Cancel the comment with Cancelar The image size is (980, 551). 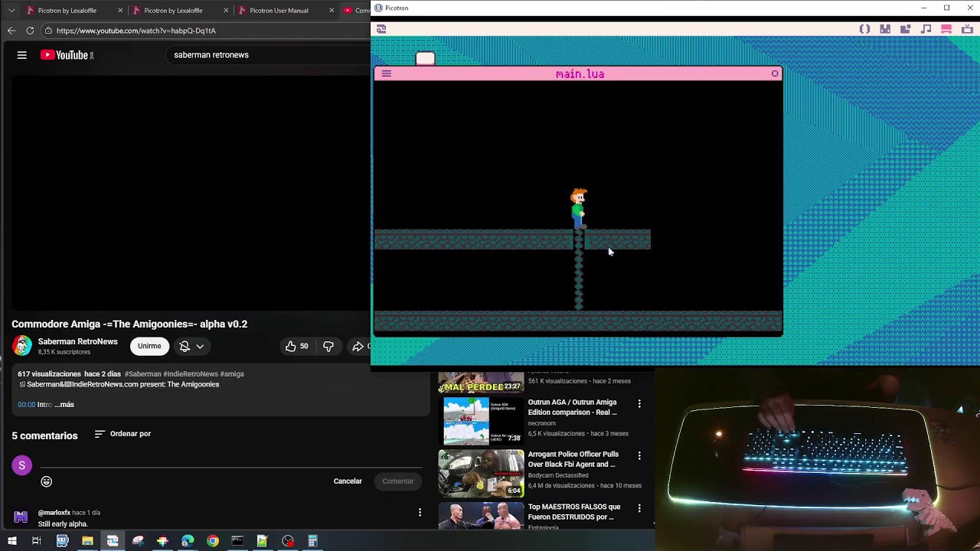pyautogui.click(x=348, y=481)
